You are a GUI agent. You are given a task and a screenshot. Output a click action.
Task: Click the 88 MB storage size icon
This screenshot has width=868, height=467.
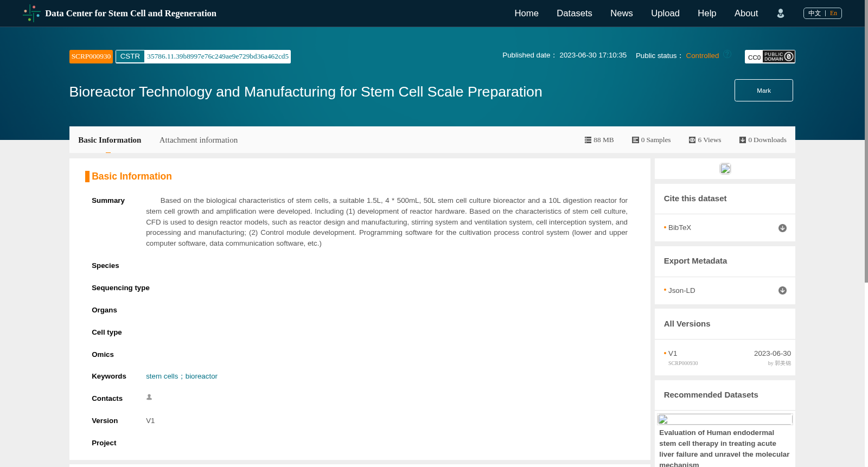[x=588, y=140]
